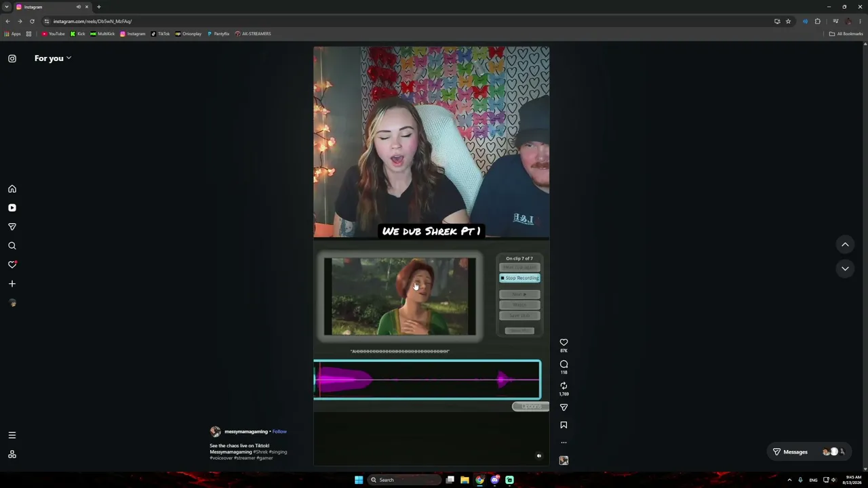
Task: Open the AK-STREAMERS bookmark
Action: (253, 34)
